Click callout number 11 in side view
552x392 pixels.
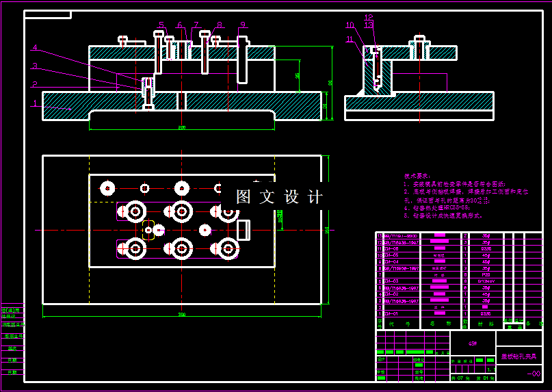[350, 39]
